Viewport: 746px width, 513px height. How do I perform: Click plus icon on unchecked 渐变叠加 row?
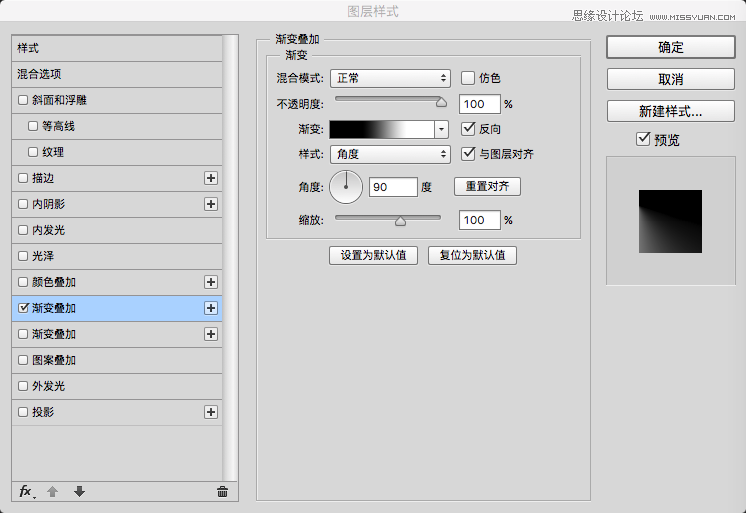point(211,334)
